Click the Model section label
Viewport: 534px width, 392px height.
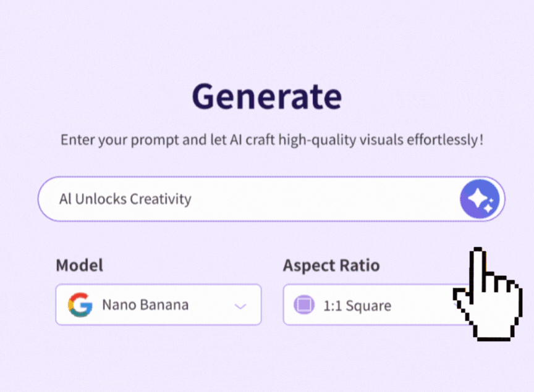[x=79, y=265]
